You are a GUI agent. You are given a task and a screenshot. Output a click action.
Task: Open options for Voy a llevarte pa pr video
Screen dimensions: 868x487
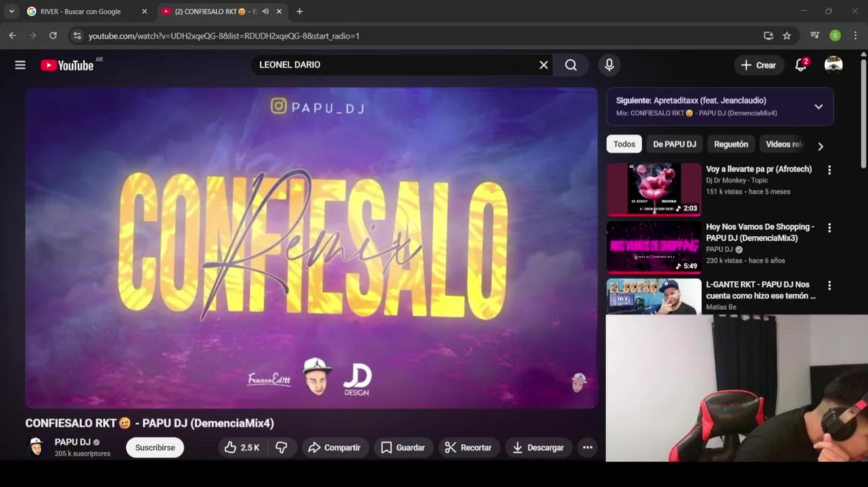pyautogui.click(x=829, y=170)
